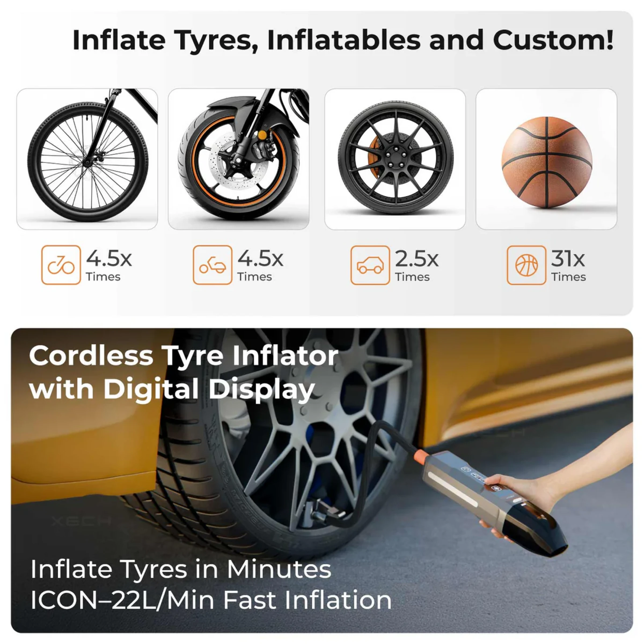The width and height of the screenshot is (644, 644).
Task: Click the orange basketball icon
Action: coord(526,265)
